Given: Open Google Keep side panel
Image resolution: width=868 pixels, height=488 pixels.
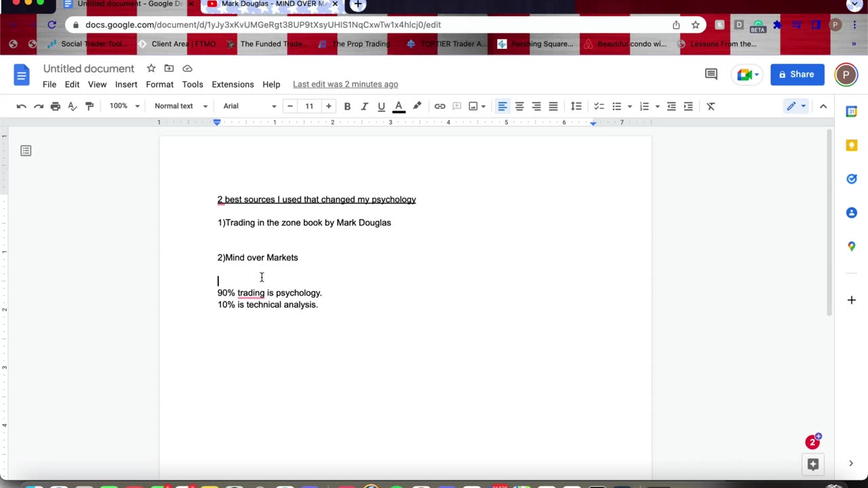Looking at the screenshot, I should click(852, 145).
